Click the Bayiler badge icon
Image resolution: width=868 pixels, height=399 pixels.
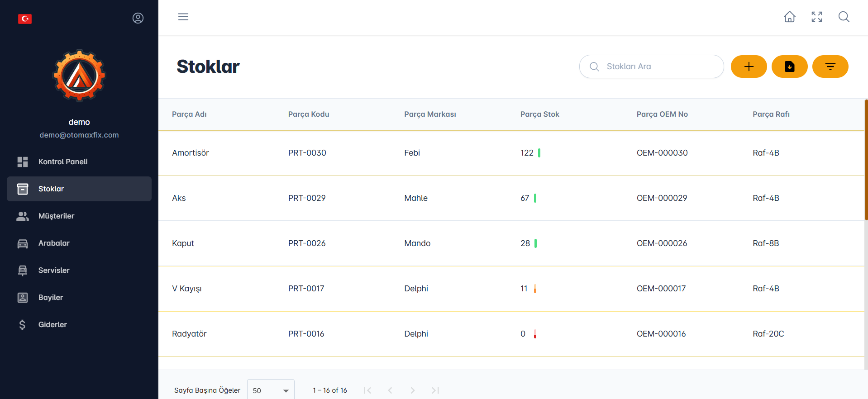[x=23, y=298]
